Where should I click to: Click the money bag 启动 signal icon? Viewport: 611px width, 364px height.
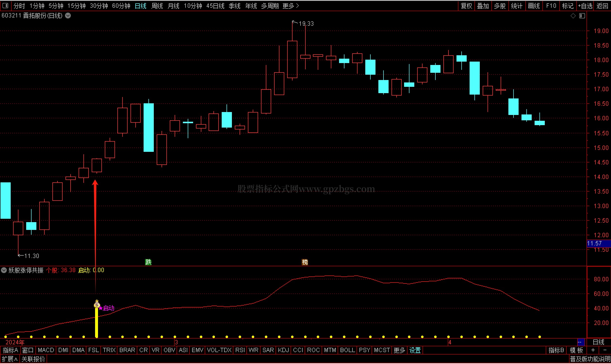coord(97,304)
